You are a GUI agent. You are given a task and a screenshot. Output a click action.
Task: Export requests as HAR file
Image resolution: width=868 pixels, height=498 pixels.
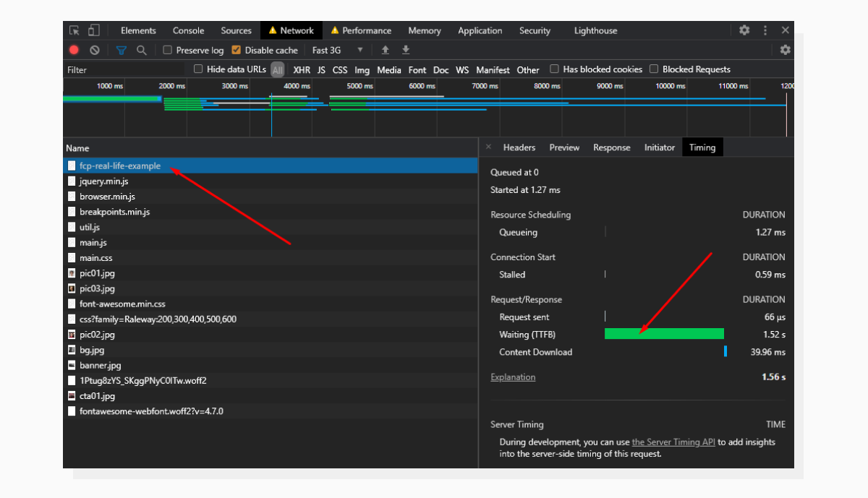click(x=406, y=50)
